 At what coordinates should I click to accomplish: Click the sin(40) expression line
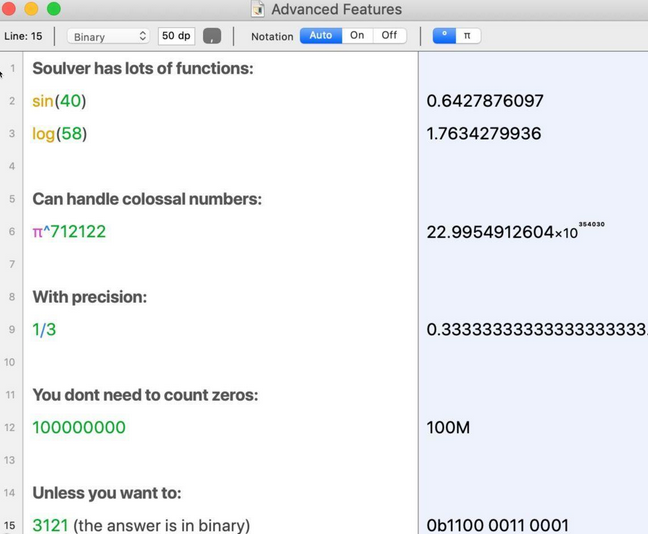pyautogui.click(x=59, y=101)
